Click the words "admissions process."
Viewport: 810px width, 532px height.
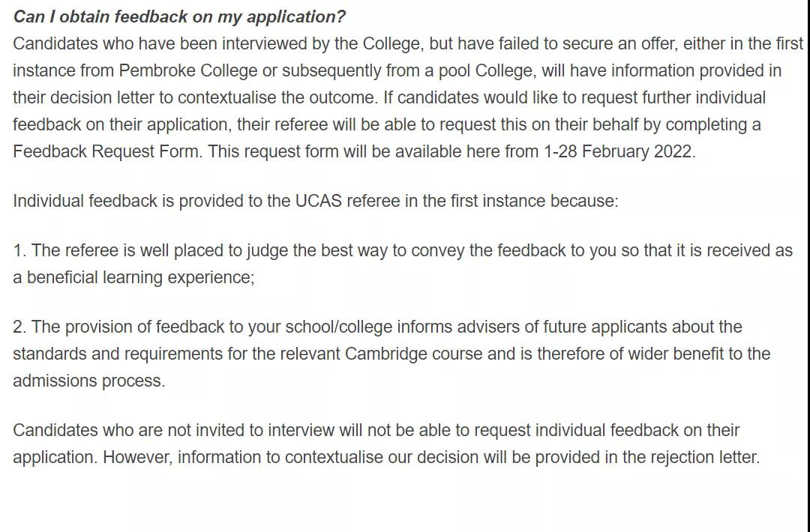click(88, 381)
